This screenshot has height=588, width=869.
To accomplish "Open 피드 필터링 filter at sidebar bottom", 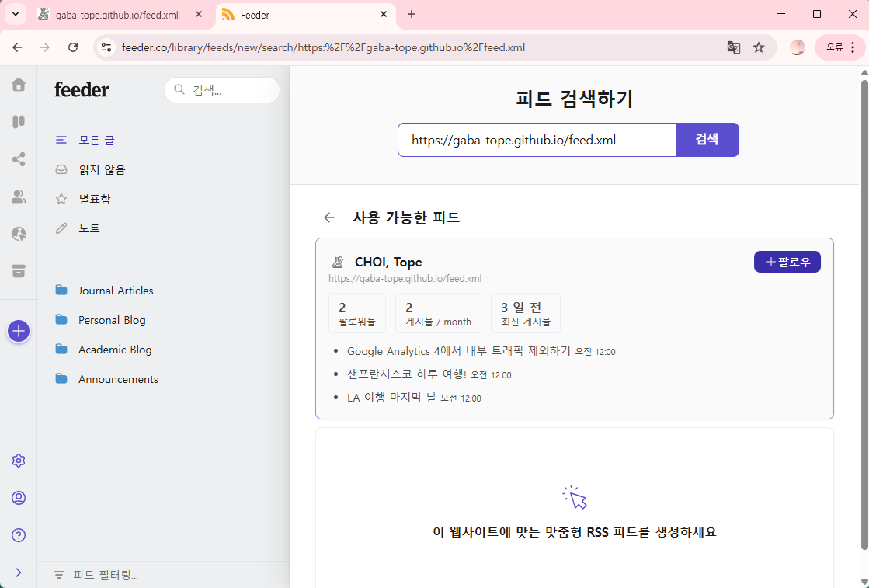I will (106, 576).
